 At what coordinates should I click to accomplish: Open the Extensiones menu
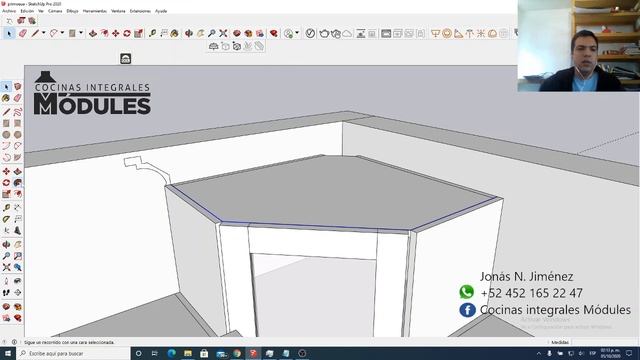(x=140, y=11)
